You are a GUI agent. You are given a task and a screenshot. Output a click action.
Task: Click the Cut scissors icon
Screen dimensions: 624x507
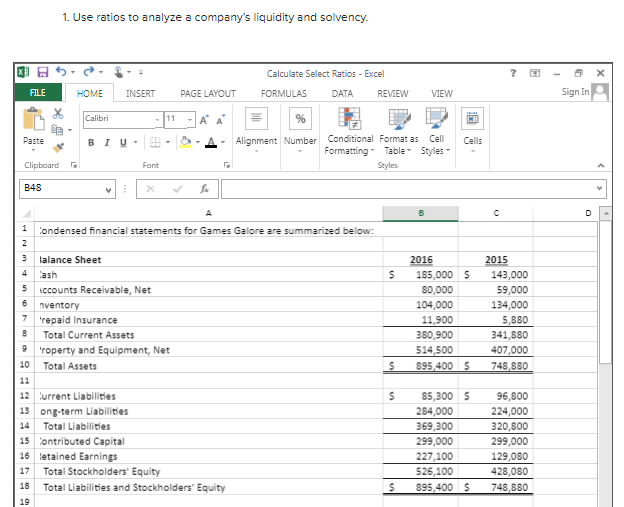58,114
